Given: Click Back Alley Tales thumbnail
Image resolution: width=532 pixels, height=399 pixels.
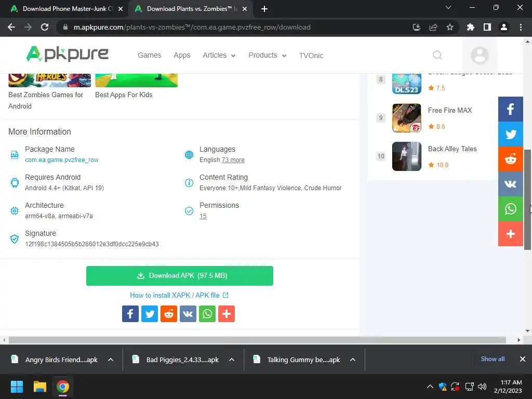Looking at the screenshot, I should pyautogui.click(x=406, y=156).
